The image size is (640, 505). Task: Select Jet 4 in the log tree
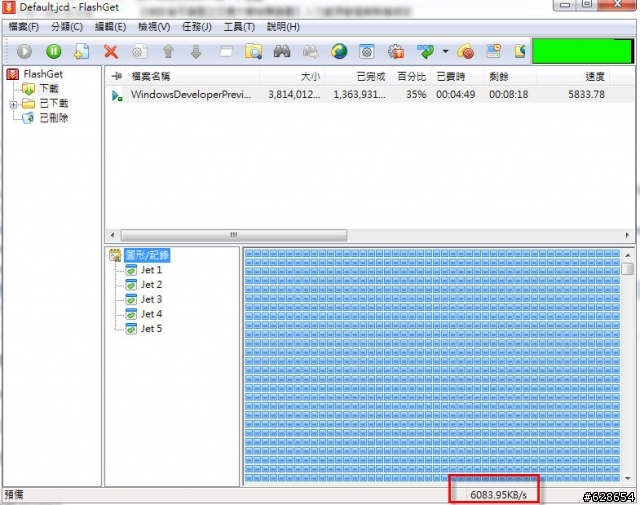click(x=151, y=314)
